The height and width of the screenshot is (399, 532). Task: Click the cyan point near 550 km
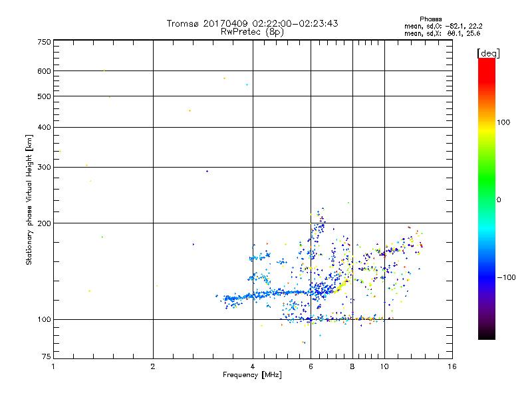tap(247, 85)
